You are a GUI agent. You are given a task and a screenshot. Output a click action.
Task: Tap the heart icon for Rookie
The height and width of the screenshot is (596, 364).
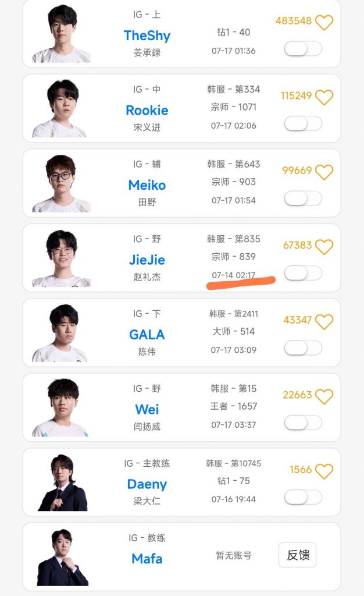pyautogui.click(x=324, y=97)
